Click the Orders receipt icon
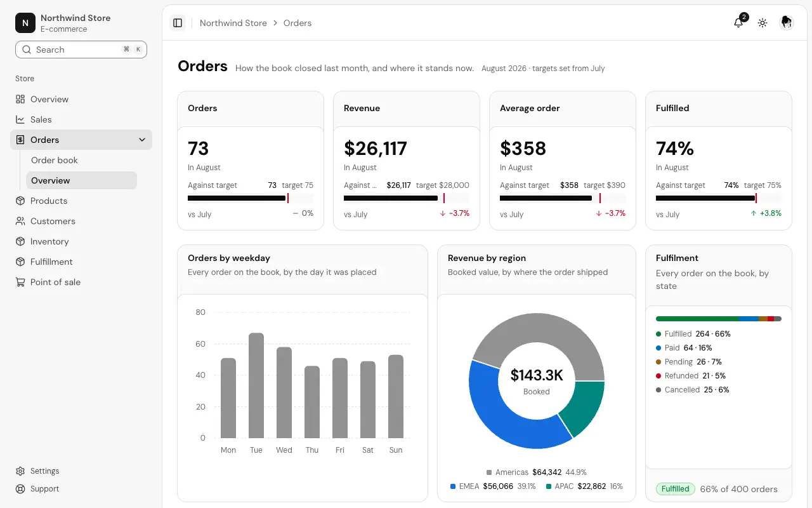Screen dimensions: 812x508 coord(20,140)
